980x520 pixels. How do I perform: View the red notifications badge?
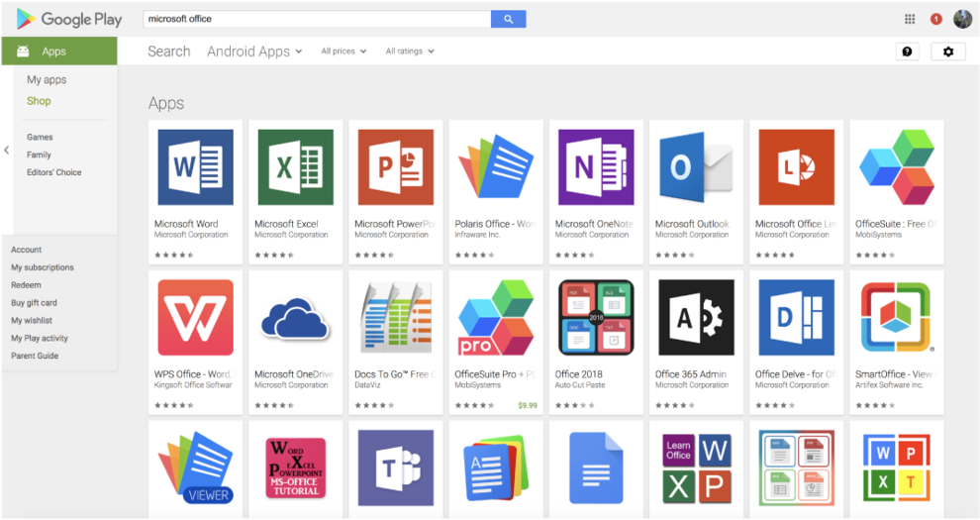point(935,19)
